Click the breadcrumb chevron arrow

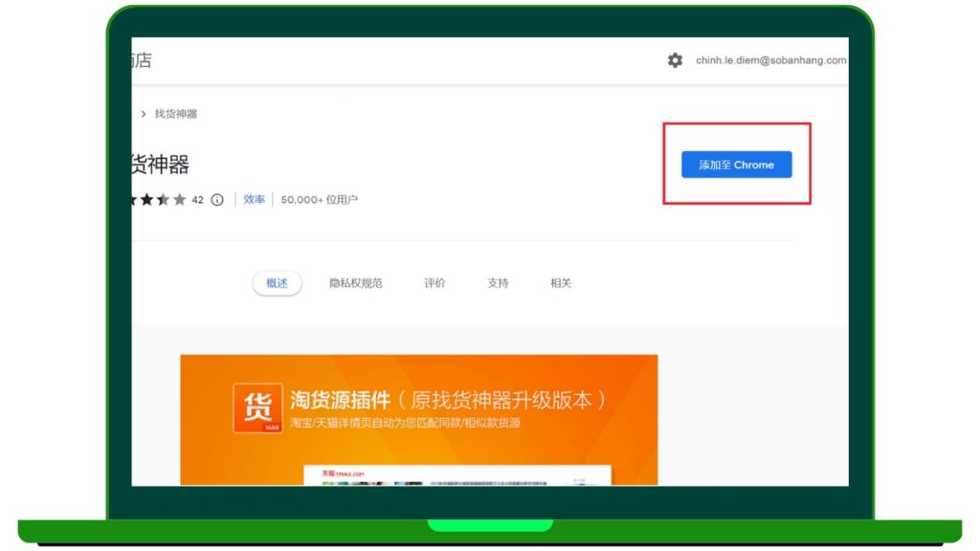pyautogui.click(x=144, y=114)
